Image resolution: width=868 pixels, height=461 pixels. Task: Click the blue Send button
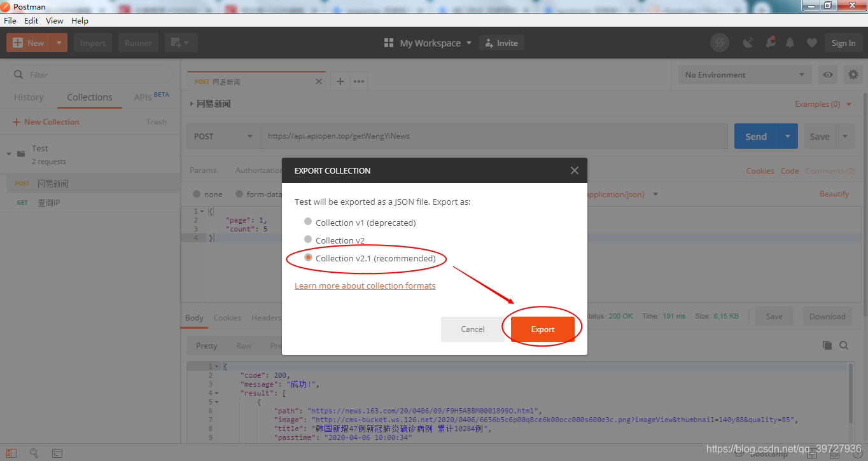756,136
